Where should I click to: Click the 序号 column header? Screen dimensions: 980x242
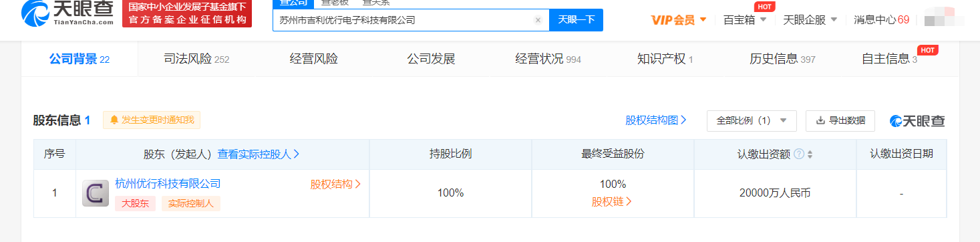tap(55, 154)
